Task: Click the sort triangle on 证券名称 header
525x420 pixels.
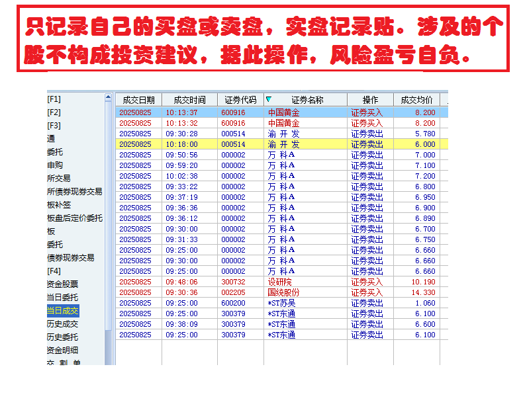Action: tap(269, 99)
